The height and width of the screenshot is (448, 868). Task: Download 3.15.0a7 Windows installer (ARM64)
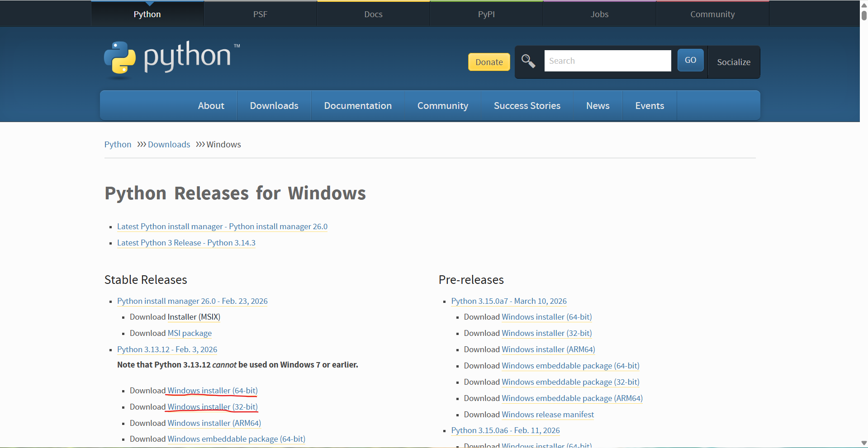549,349
